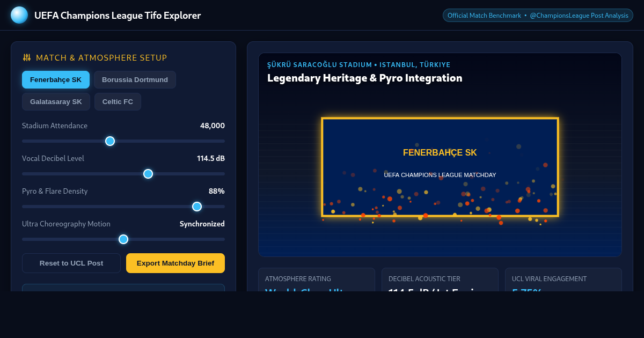The width and height of the screenshot is (644, 338).
Task: Click the UCL Viral Engagement card
Action: (x=563, y=280)
